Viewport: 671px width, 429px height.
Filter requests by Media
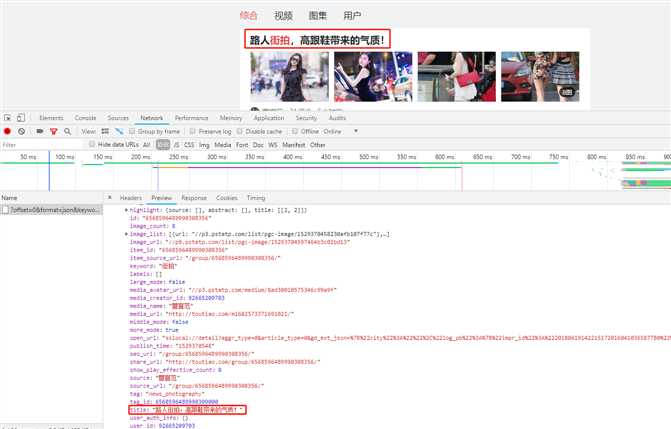pyautogui.click(x=223, y=145)
